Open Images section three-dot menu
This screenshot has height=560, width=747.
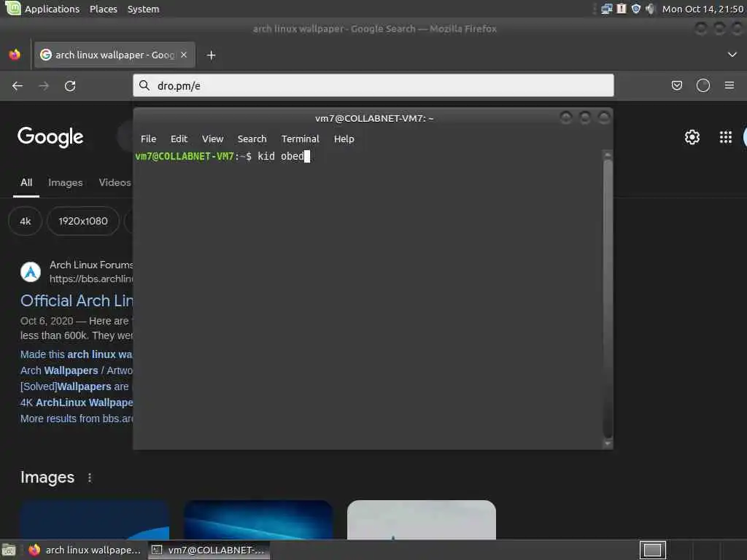coord(90,477)
